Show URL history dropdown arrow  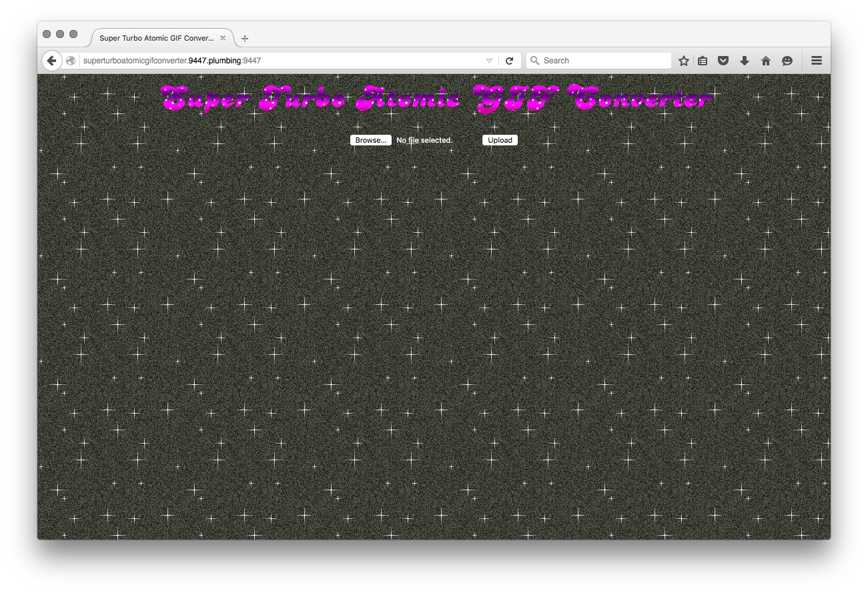[489, 61]
